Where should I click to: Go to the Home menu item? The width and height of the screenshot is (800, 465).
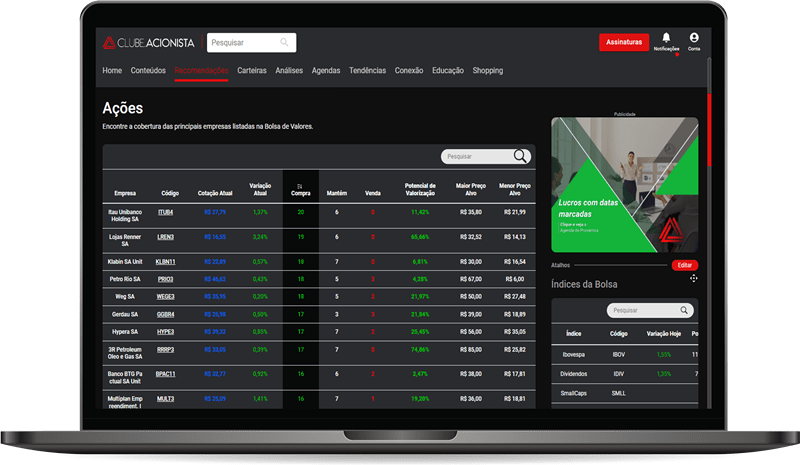112,70
